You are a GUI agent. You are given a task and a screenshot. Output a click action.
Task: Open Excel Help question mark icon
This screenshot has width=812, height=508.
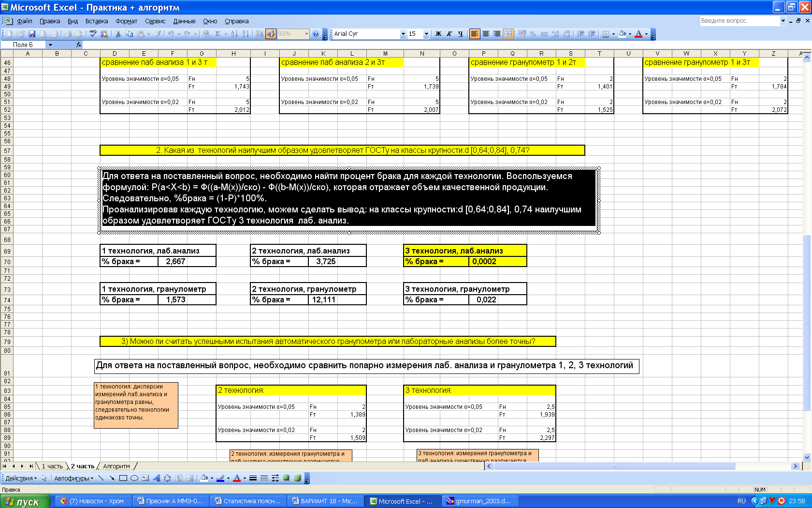coord(316,34)
